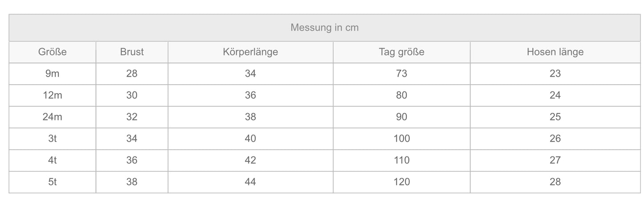Select the 'Hosen länge' column header
644x197 pixels.
coord(555,52)
